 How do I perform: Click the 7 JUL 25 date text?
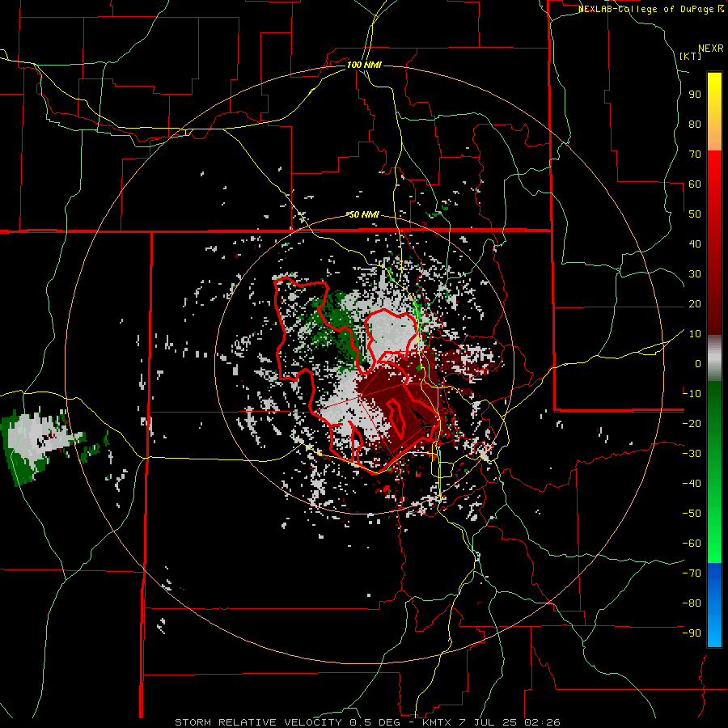point(489,722)
